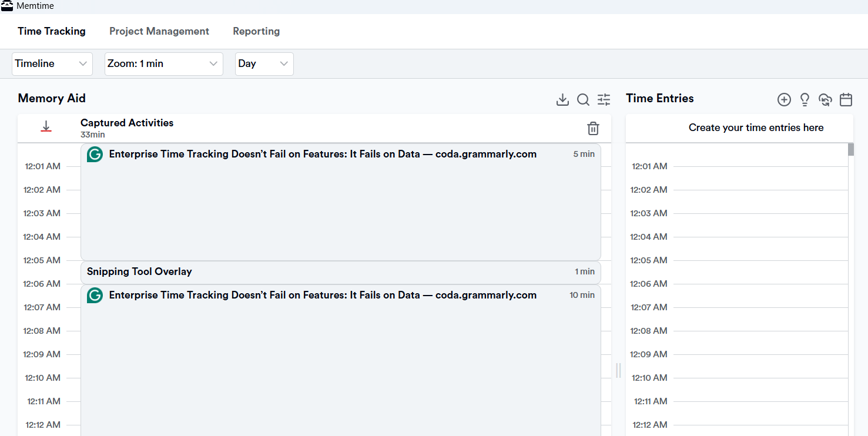868x436 pixels.
Task: Open search in Memory Aid
Action: coord(583,100)
